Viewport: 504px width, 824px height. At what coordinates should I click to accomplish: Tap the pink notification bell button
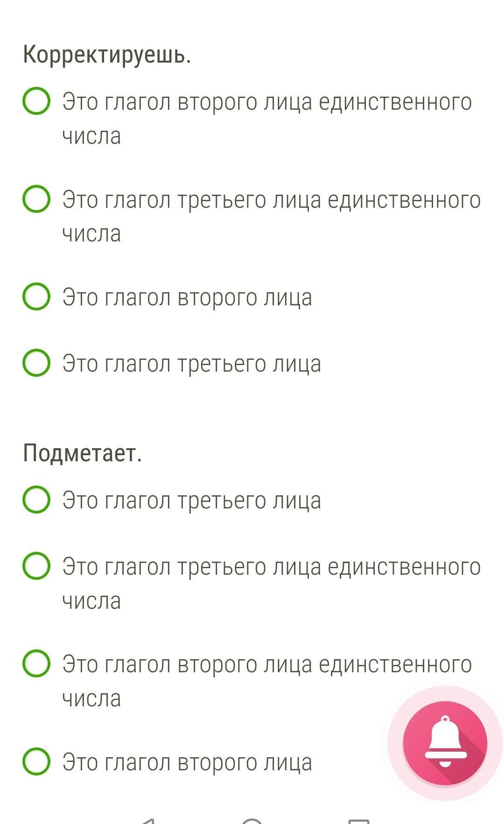click(445, 742)
